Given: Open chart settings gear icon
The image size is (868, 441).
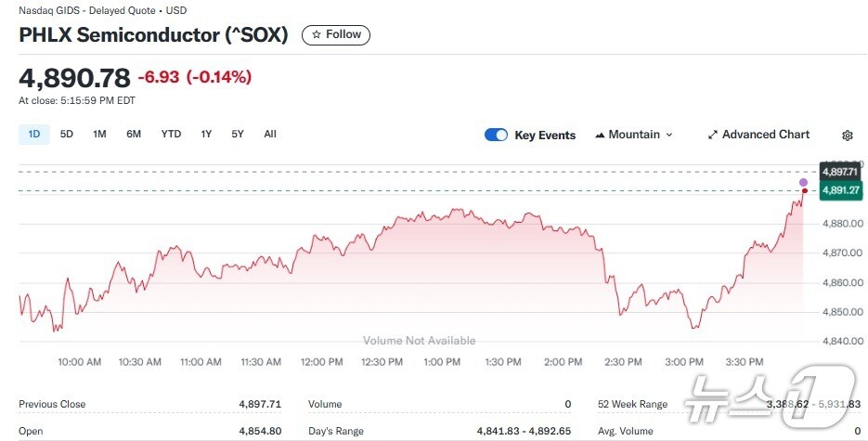Looking at the screenshot, I should [848, 136].
